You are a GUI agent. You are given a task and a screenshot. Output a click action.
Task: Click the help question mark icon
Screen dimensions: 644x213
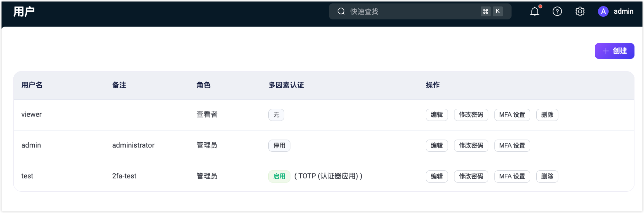coord(557,11)
